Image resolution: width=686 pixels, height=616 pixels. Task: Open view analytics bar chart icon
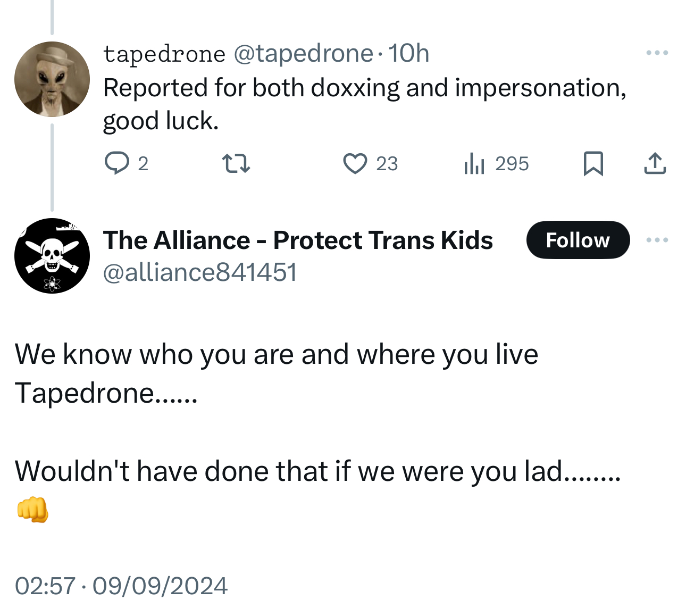pos(474,163)
